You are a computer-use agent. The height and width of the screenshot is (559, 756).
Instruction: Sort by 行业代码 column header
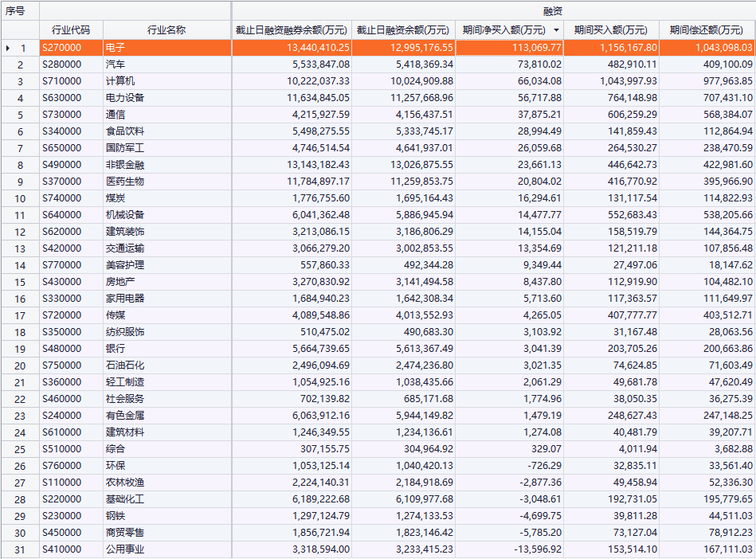tap(71, 30)
